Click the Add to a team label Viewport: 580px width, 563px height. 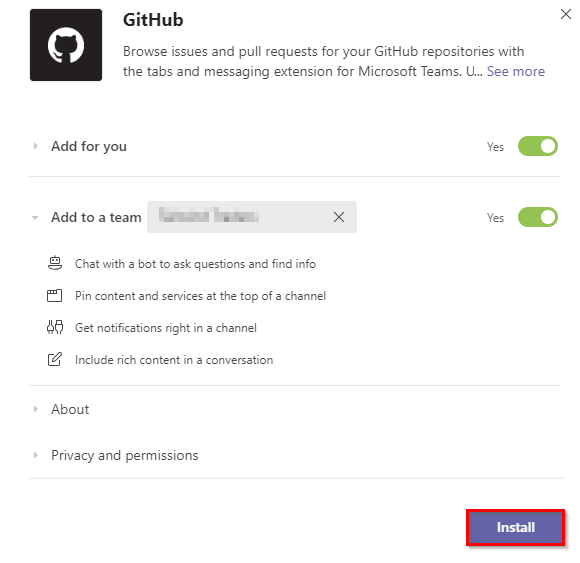click(96, 217)
